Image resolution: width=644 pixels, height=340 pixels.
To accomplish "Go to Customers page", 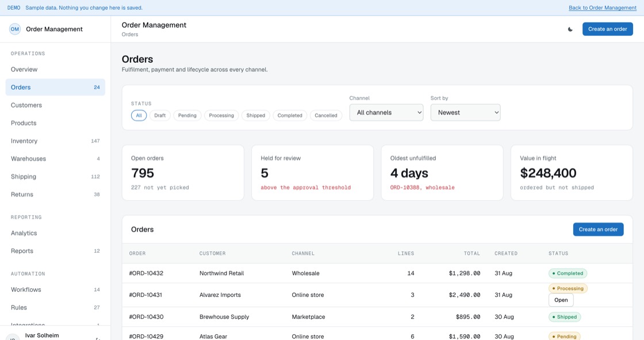I will [x=55, y=105].
